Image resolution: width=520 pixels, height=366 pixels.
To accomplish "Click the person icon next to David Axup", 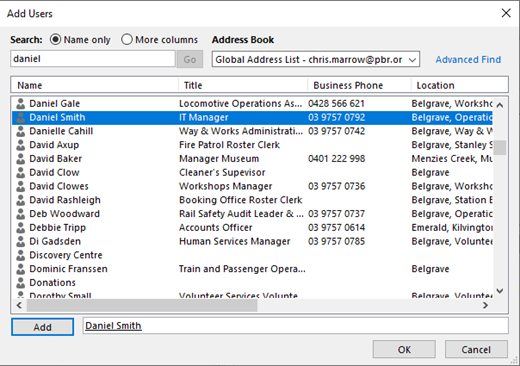I will (21, 145).
